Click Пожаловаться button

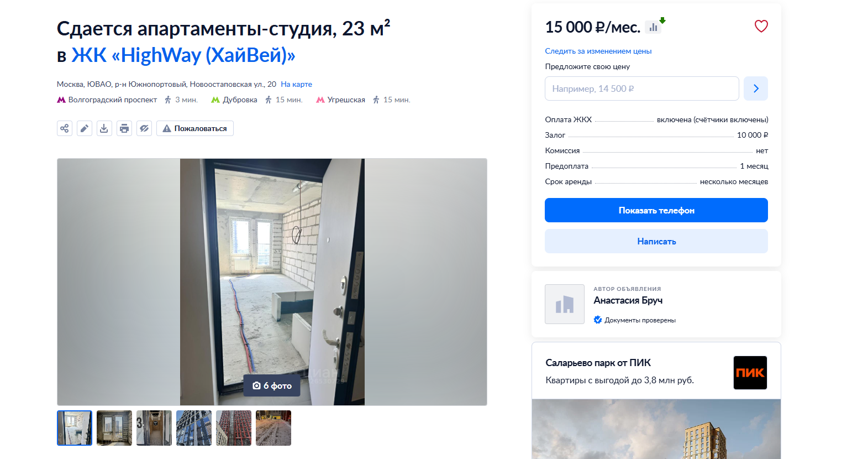tap(195, 128)
